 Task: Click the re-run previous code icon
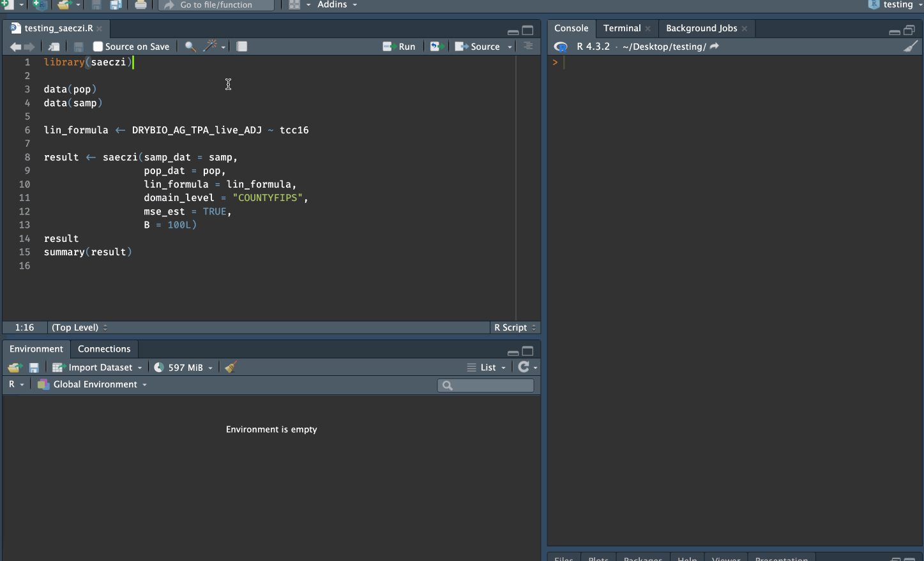[x=436, y=47]
